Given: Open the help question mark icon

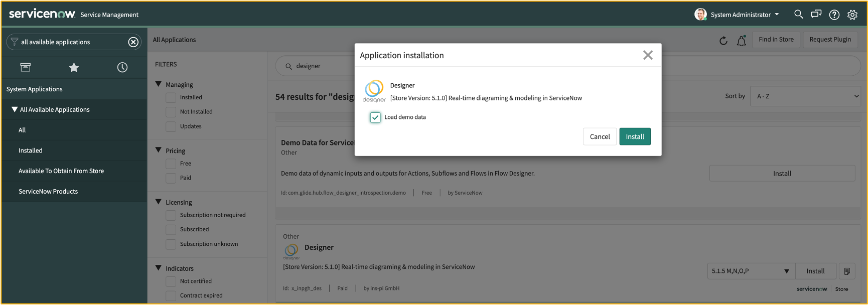Looking at the screenshot, I should pyautogui.click(x=834, y=15).
